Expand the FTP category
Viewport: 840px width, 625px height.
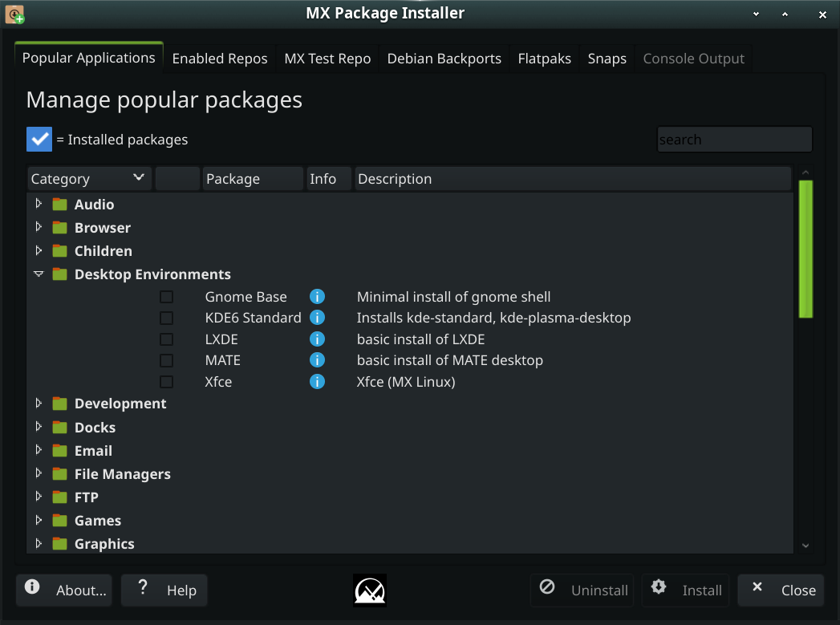coord(39,497)
